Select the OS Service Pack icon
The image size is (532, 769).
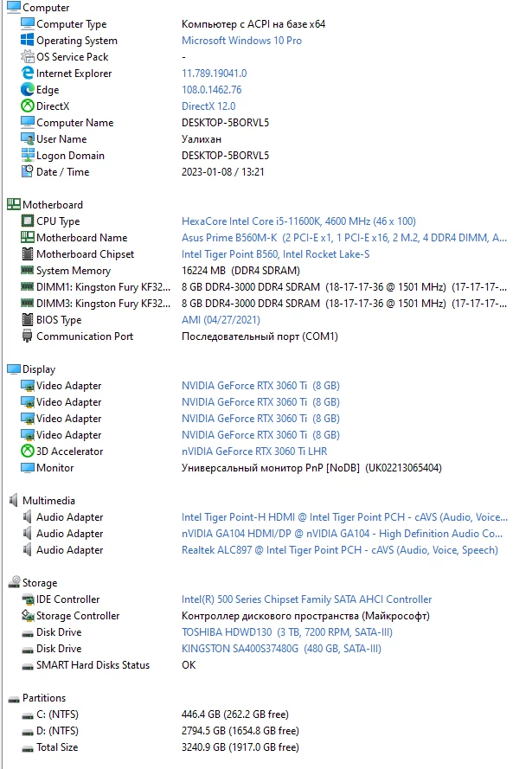click(28, 57)
